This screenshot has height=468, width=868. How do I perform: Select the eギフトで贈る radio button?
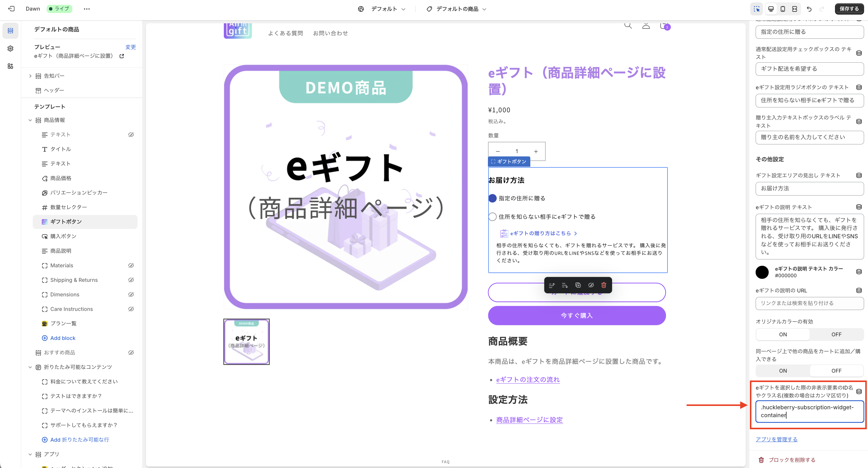coord(492,216)
